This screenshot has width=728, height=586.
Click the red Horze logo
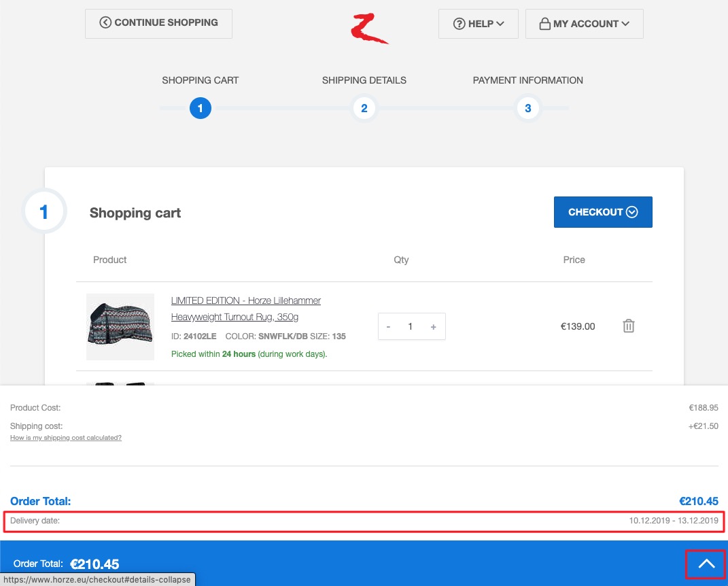[x=369, y=29]
